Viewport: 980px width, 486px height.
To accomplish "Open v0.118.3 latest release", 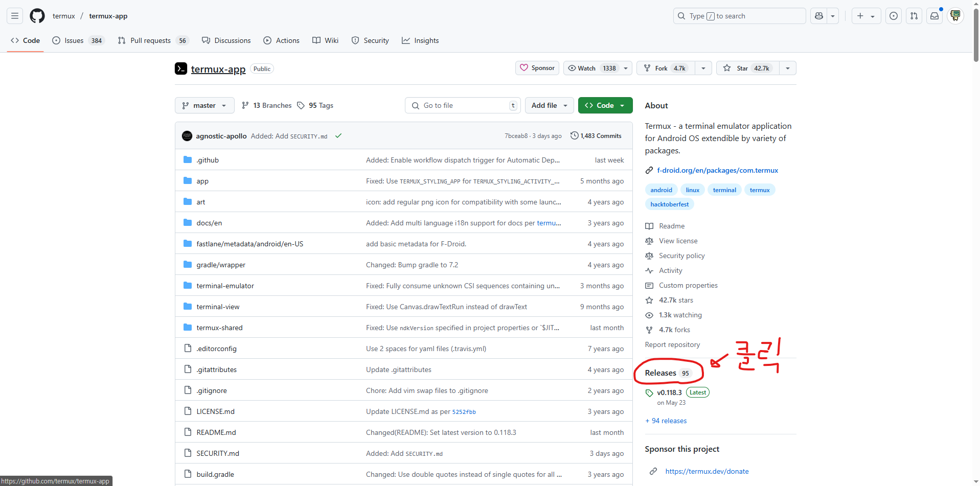I will click(x=670, y=392).
